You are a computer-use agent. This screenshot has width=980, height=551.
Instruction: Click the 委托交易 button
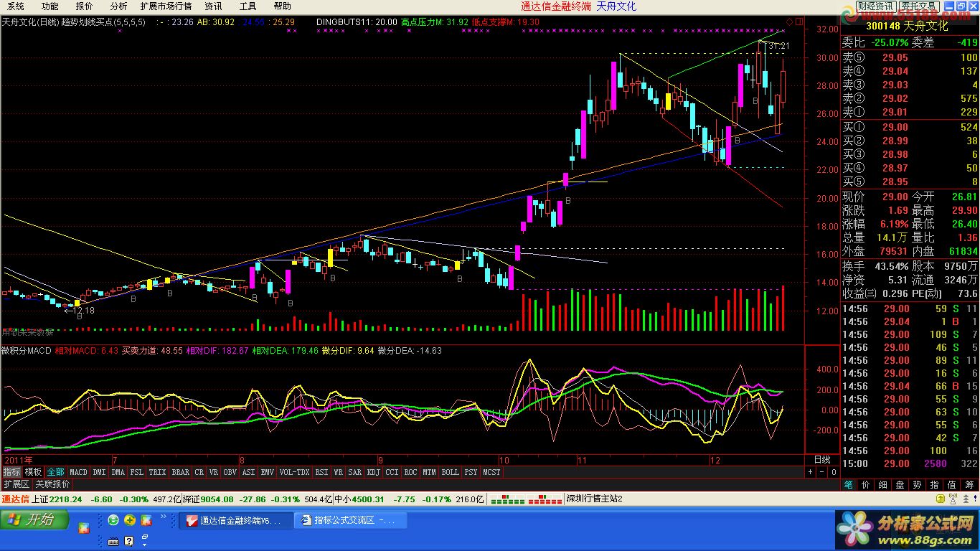click(918, 6)
